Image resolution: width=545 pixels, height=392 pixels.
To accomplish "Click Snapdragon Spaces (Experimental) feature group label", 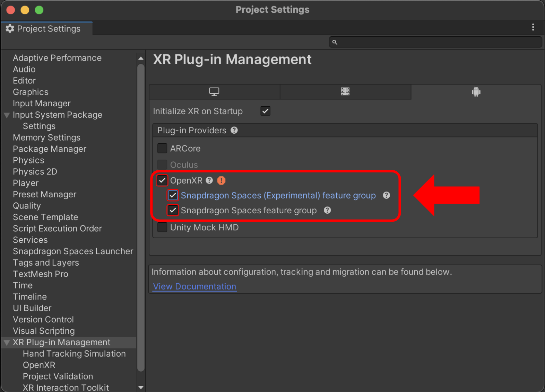I will [278, 195].
